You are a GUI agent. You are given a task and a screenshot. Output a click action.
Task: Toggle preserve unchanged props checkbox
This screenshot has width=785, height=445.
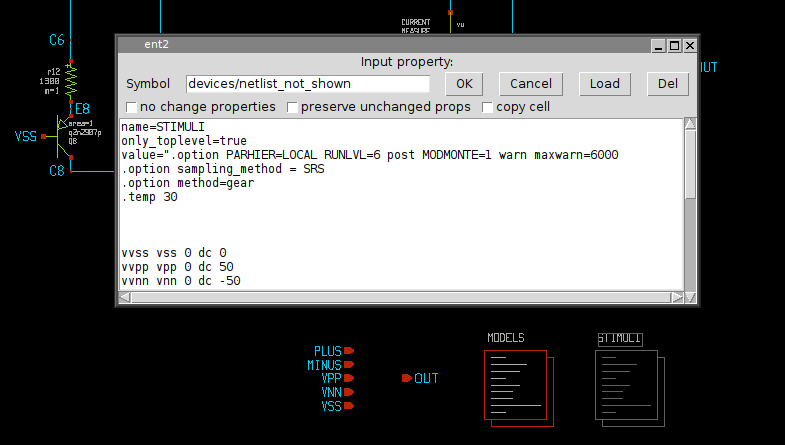[293, 107]
